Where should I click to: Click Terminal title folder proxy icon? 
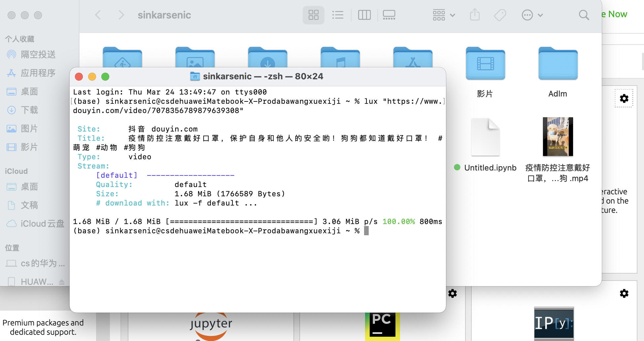point(195,76)
